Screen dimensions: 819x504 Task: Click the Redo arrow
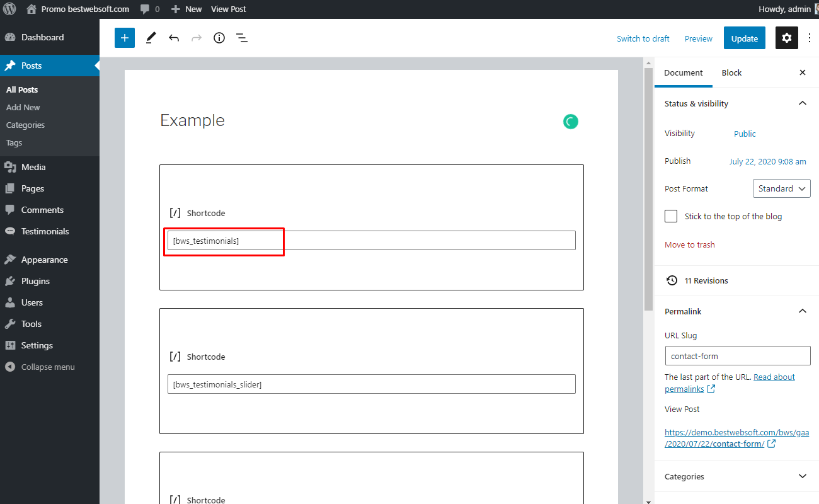point(197,38)
